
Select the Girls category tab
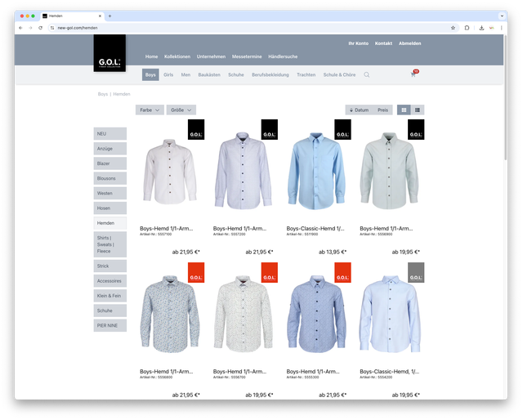[x=168, y=74]
